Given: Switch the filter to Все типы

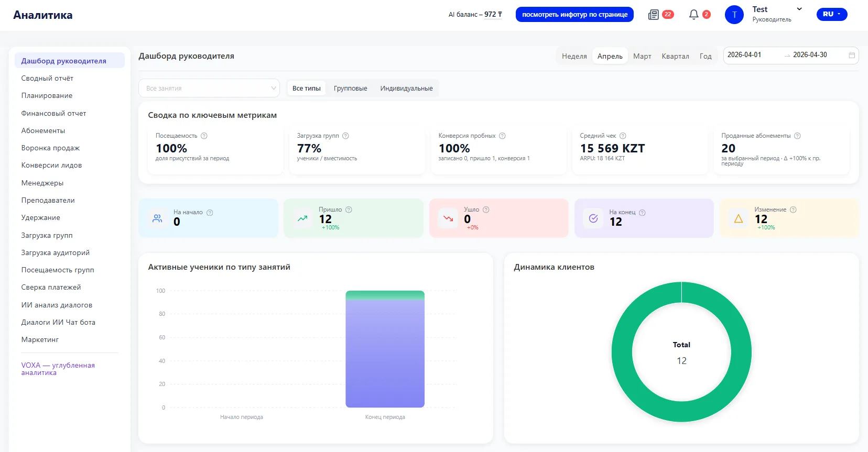Looking at the screenshot, I should [x=306, y=89].
